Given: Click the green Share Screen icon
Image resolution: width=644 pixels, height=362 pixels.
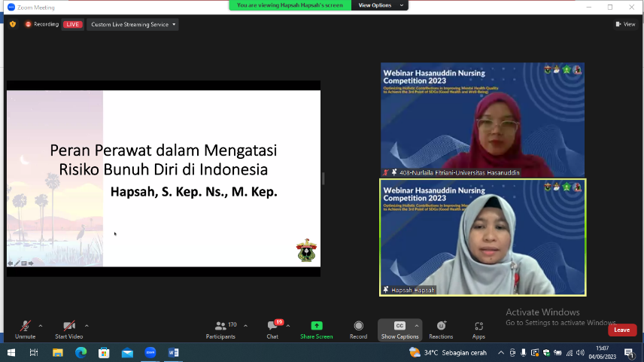Looking at the screenshot, I should click(x=316, y=329).
